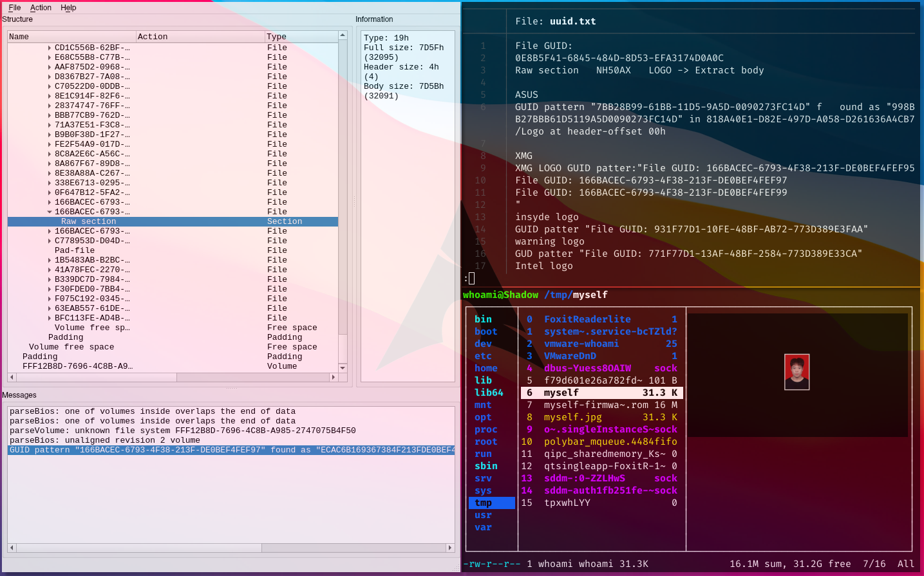Screen dimensions: 924x576
Task: Open the File menu
Action: pyautogui.click(x=14, y=8)
